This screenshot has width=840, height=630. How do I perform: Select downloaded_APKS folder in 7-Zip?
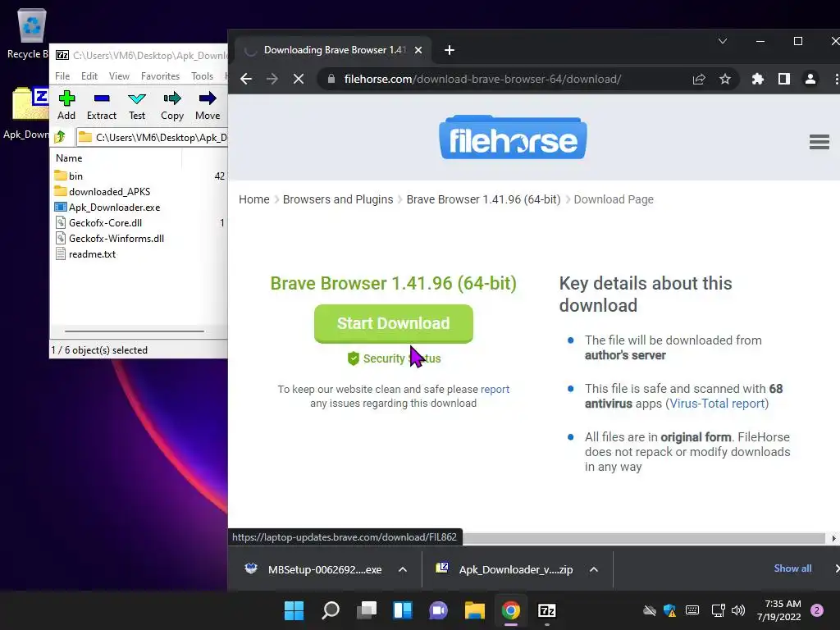[x=109, y=191]
